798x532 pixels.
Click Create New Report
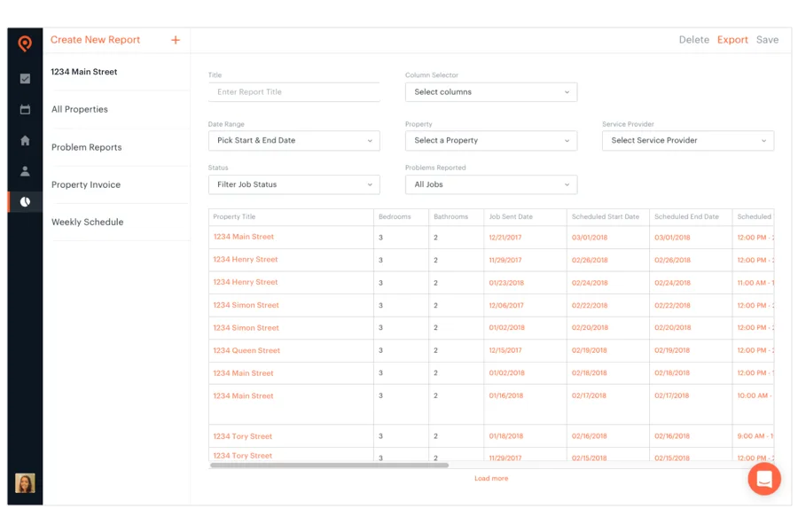[95, 40]
